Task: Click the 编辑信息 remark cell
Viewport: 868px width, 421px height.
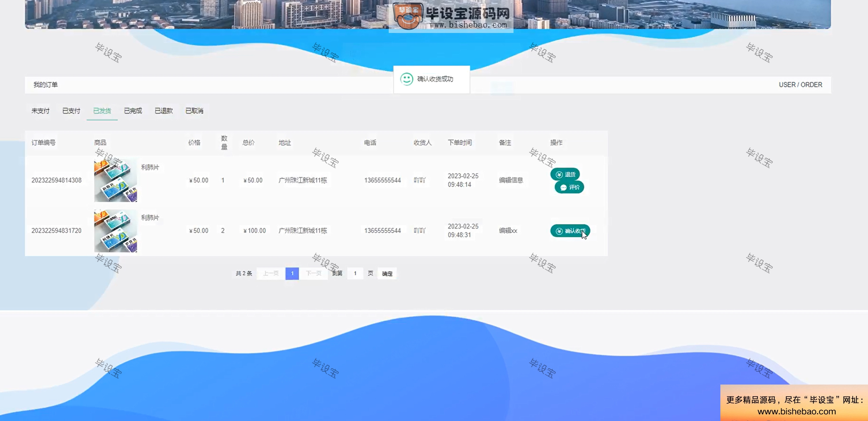Action: pyautogui.click(x=511, y=180)
